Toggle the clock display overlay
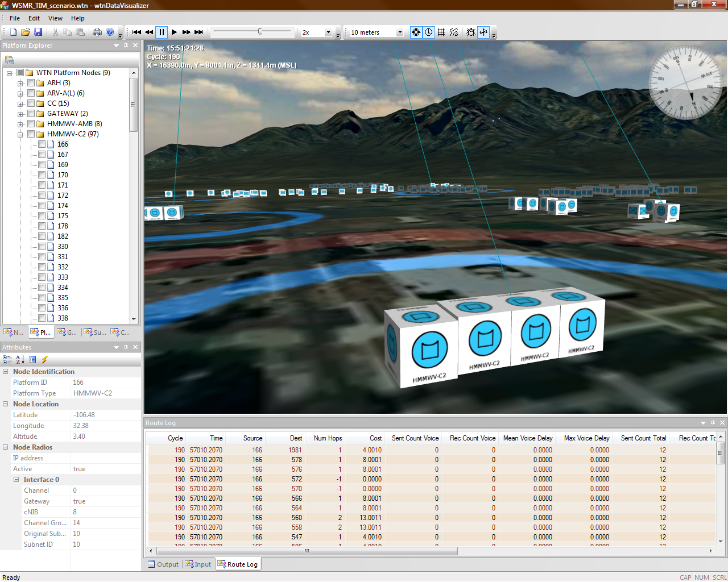This screenshot has height=582, width=728. [x=428, y=32]
